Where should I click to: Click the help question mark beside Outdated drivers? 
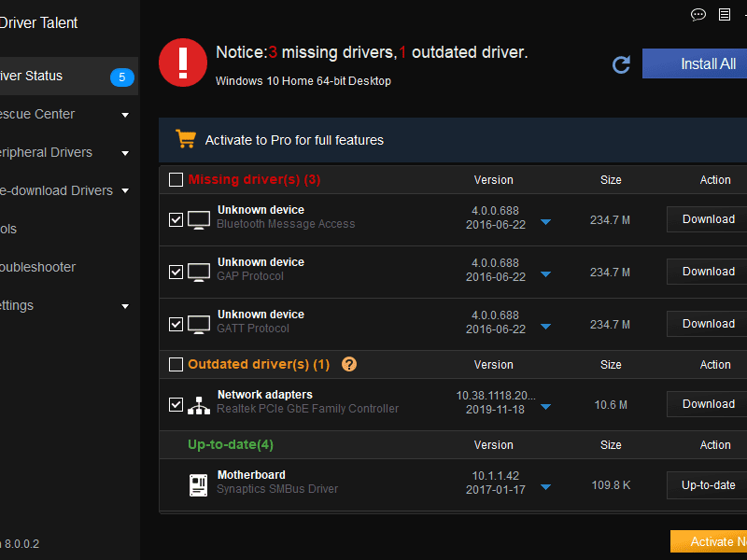(x=349, y=364)
